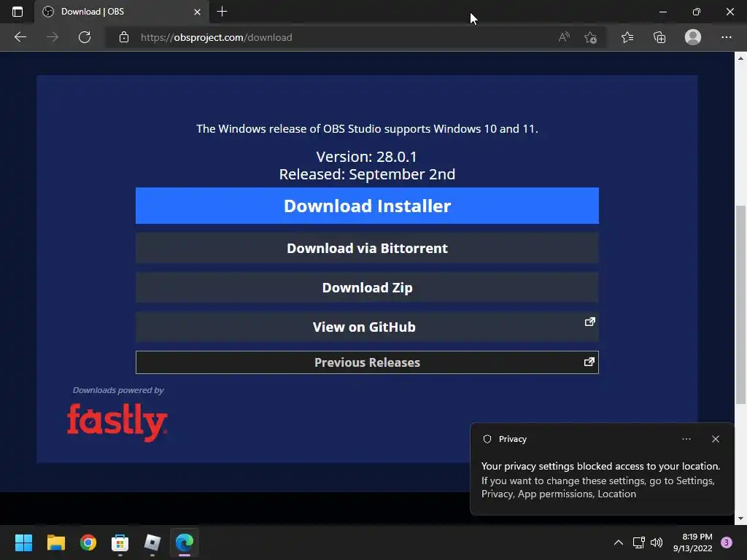Open the Edge tab actions menu icon
The image size is (747, 560).
coord(18,12)
